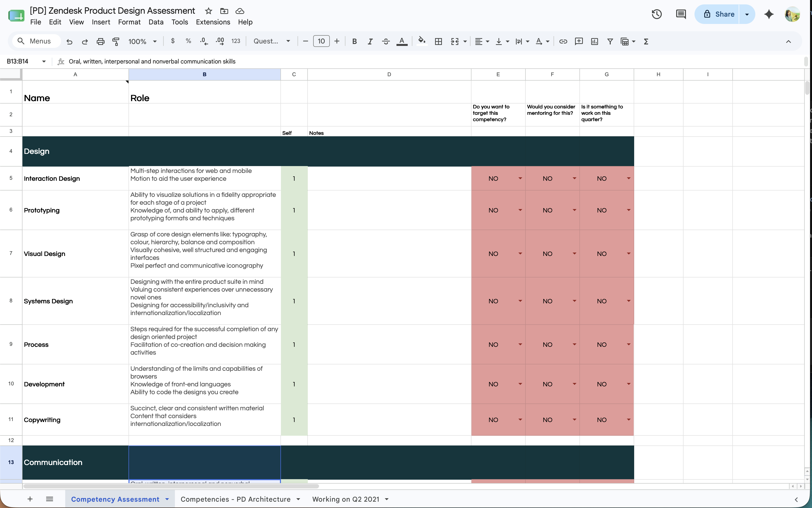Open the borders tool
Viewport: 812px width, 508px height.
438,41
